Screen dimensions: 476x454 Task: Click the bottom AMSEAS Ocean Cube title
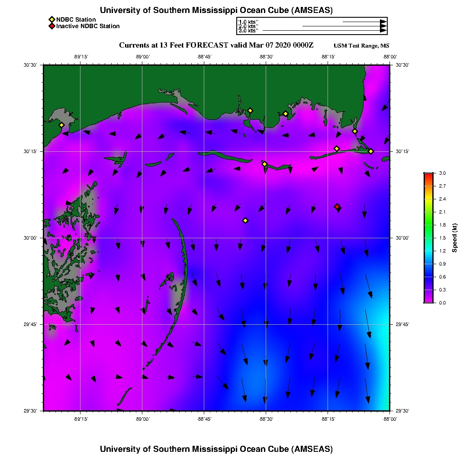coord(216,449)
